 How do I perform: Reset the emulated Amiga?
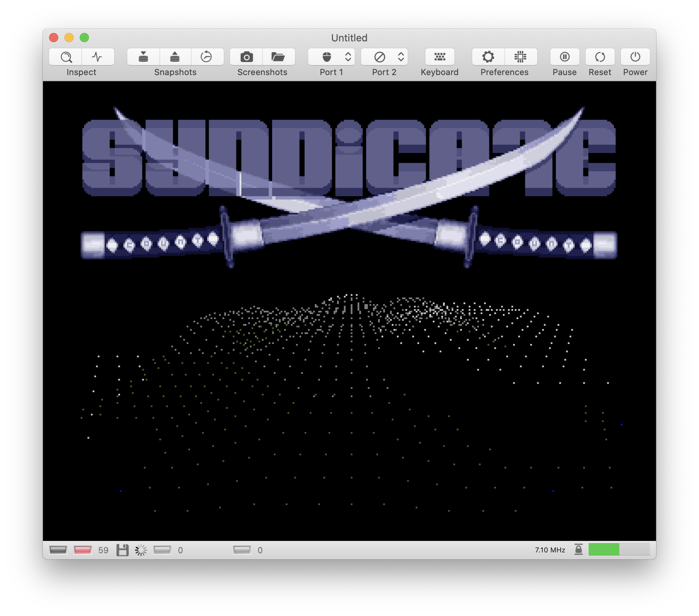[600, 57]
